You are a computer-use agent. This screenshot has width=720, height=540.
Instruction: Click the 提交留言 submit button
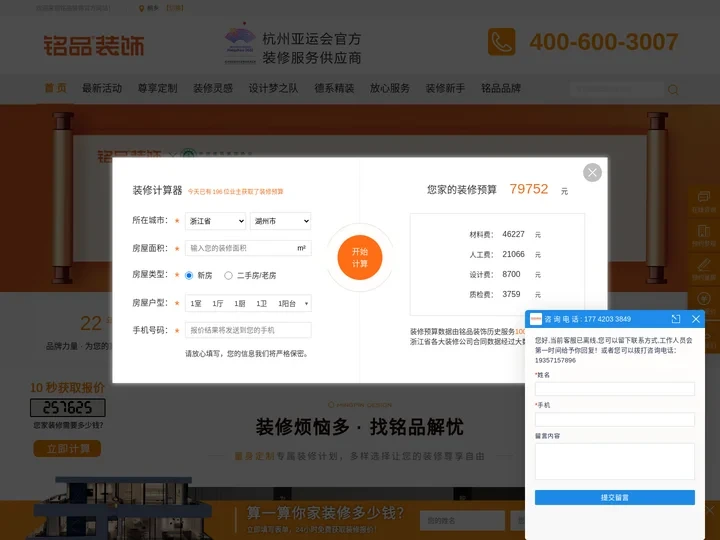click(x=614, y=497)
